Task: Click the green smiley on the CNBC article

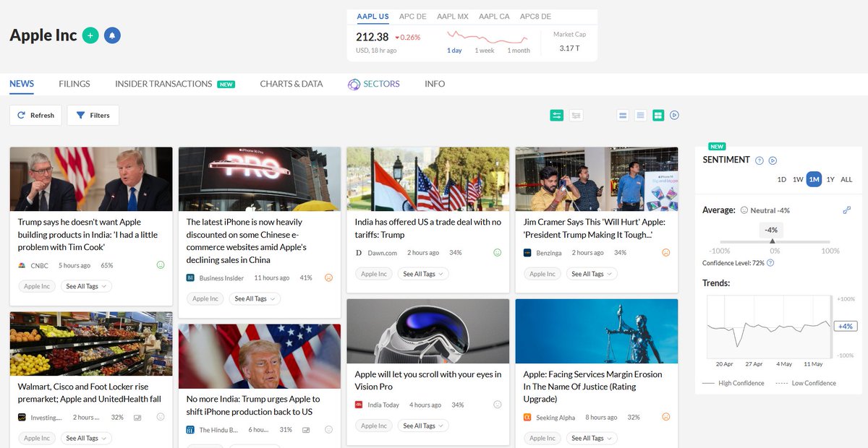Action: pyautogui.click(x=161, y=265)
